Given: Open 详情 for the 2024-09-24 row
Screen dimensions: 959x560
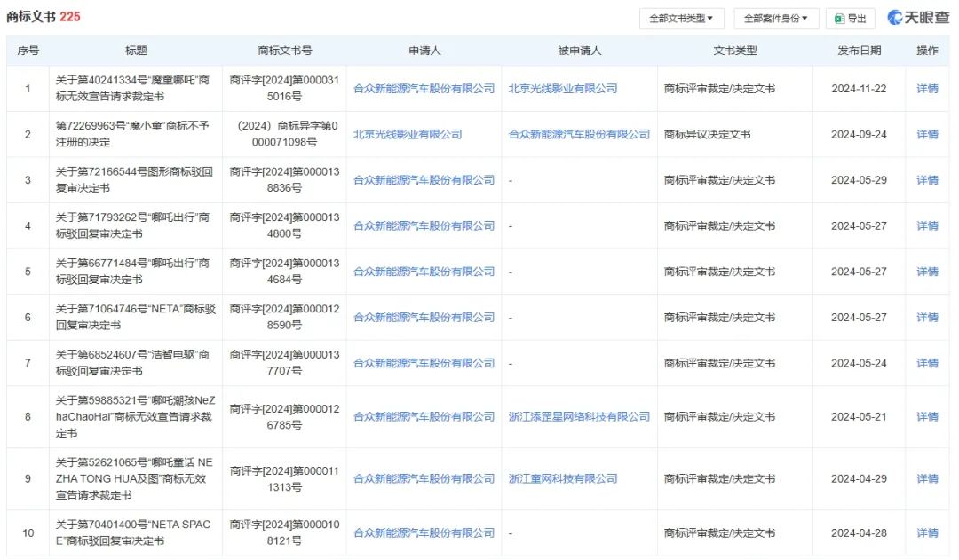Looking at the screenshot, I should click(x=927, y=135).
